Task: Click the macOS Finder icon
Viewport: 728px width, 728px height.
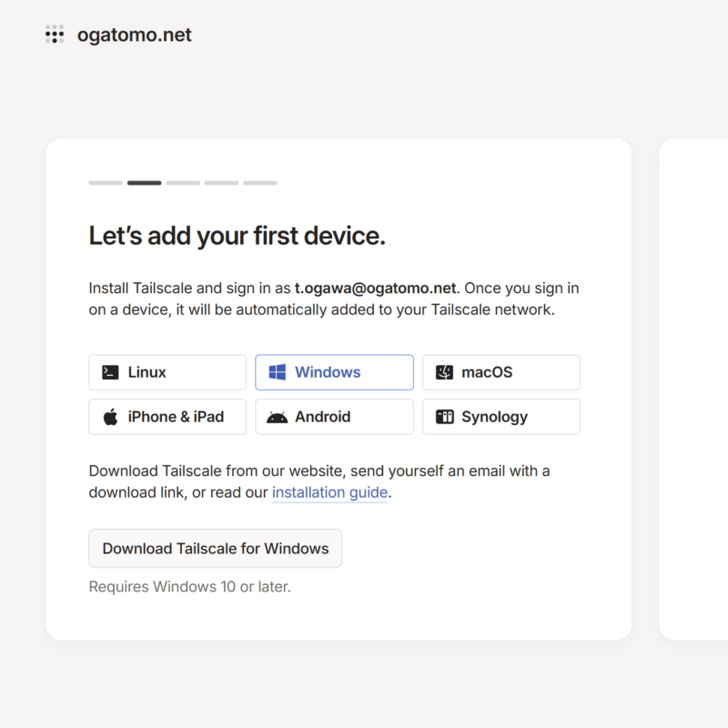Action: [x=444, y=372]
